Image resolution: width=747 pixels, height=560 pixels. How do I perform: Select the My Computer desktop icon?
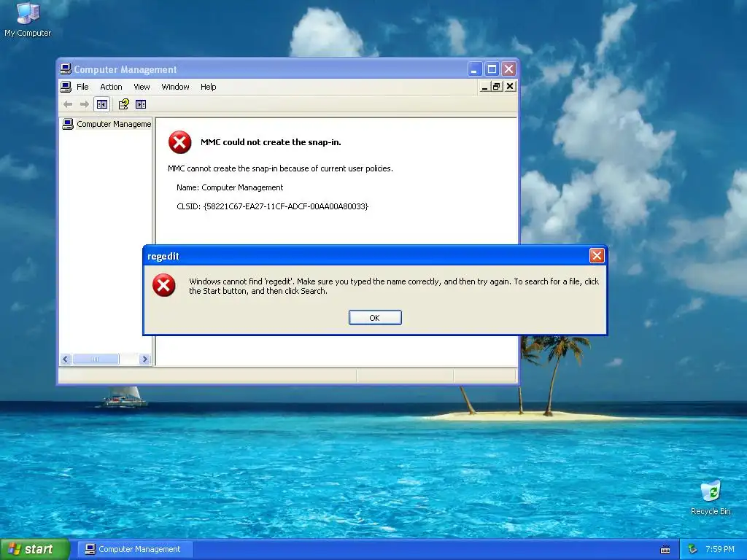point(28,19)
